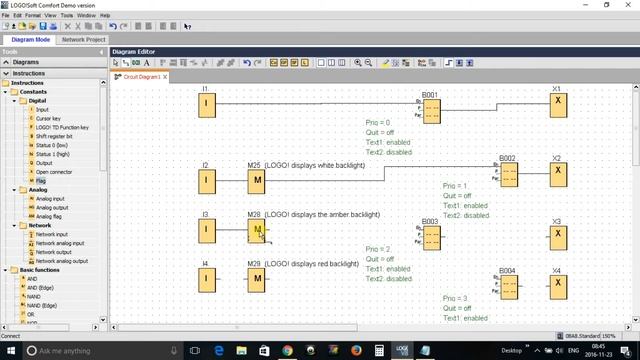
Task: Click Redo in the Diagram Editor toolbar
Action: pyautogui.click(x=257, y=63)
